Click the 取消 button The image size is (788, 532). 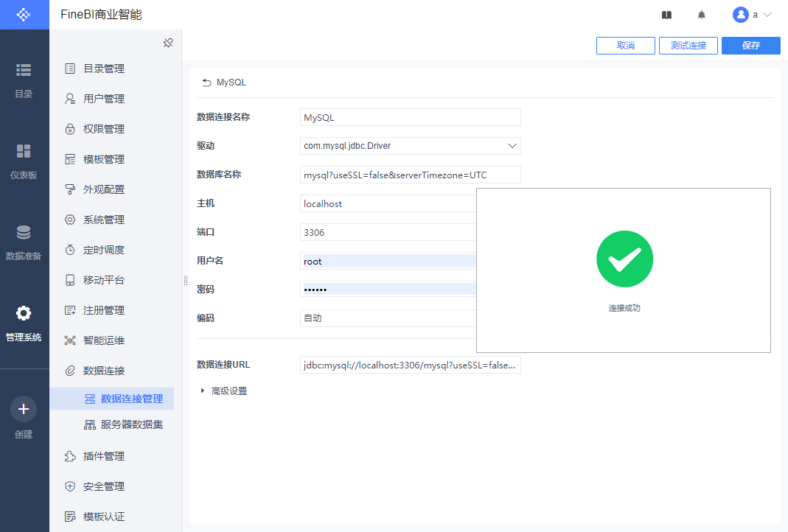626,46
